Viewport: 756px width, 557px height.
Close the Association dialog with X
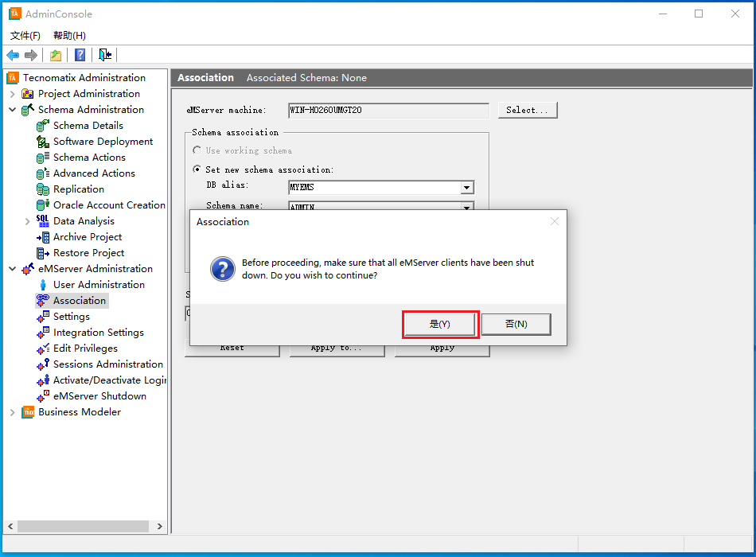(x=555, y=221)
